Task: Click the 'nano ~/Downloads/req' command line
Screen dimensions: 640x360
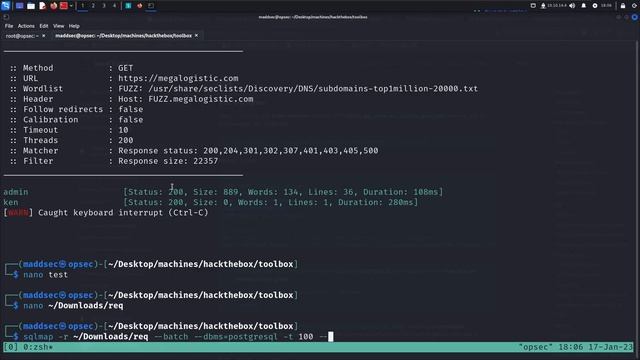Action: (73, 306)
